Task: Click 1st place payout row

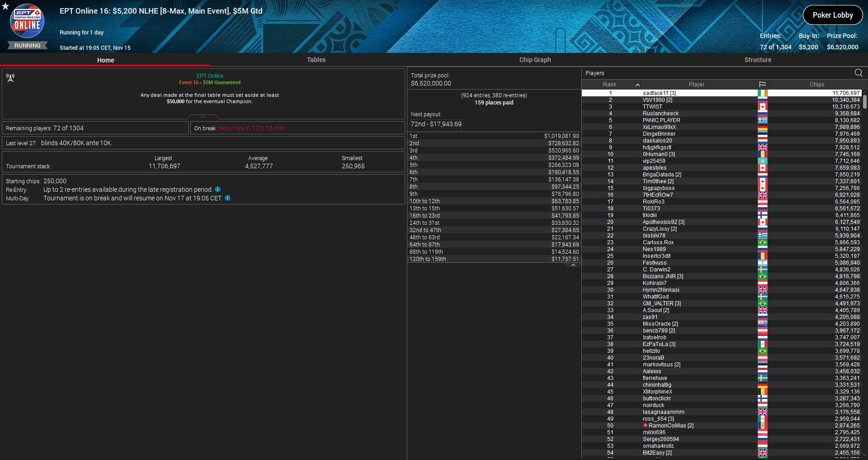Action: pos(494,136)
